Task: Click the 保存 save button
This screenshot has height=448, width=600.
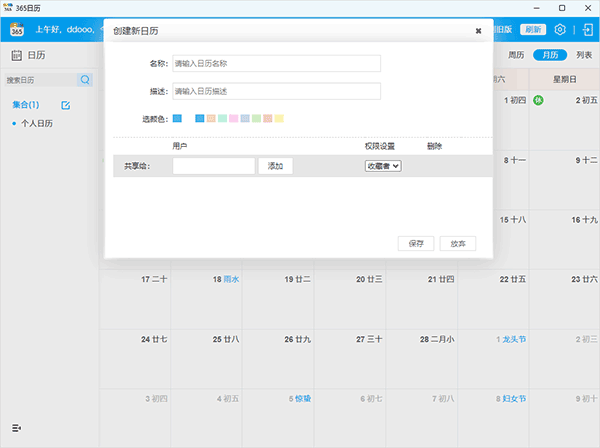Action: (416, 243)
